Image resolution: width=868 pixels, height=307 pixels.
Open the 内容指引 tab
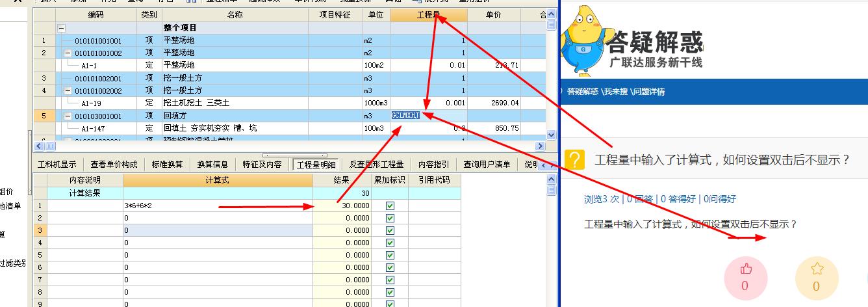(433, 165)
